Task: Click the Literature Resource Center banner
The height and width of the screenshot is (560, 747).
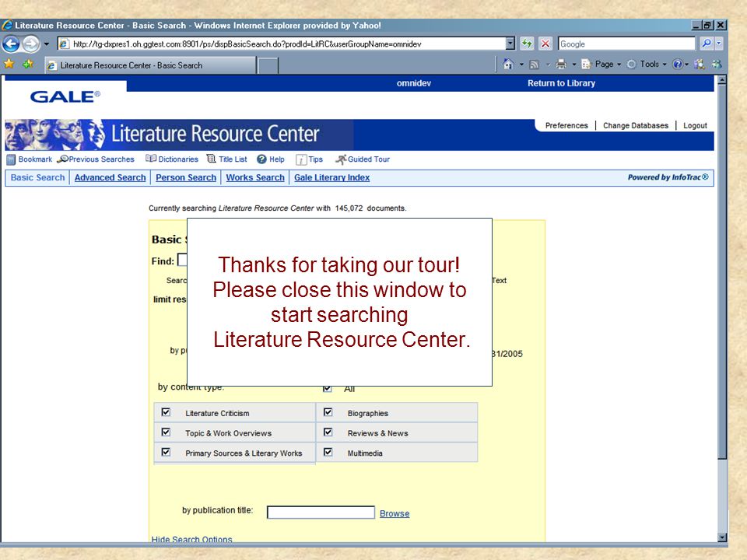Action: (x=179, y=135)
